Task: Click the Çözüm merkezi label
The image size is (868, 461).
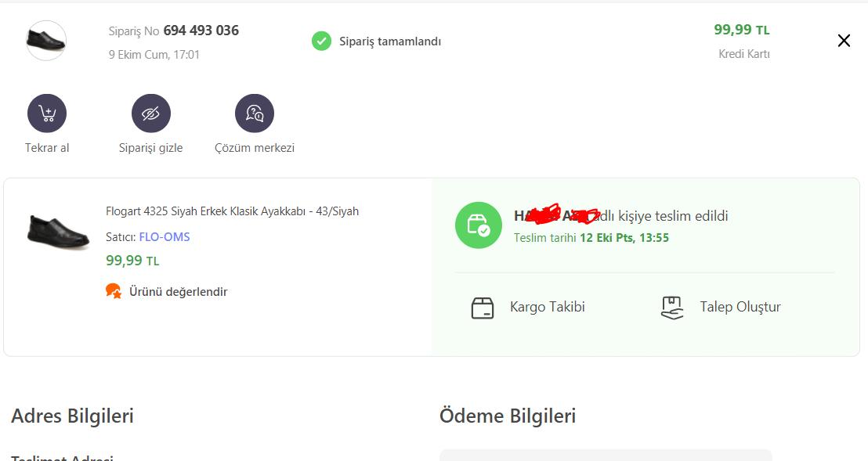Action: 255,148
